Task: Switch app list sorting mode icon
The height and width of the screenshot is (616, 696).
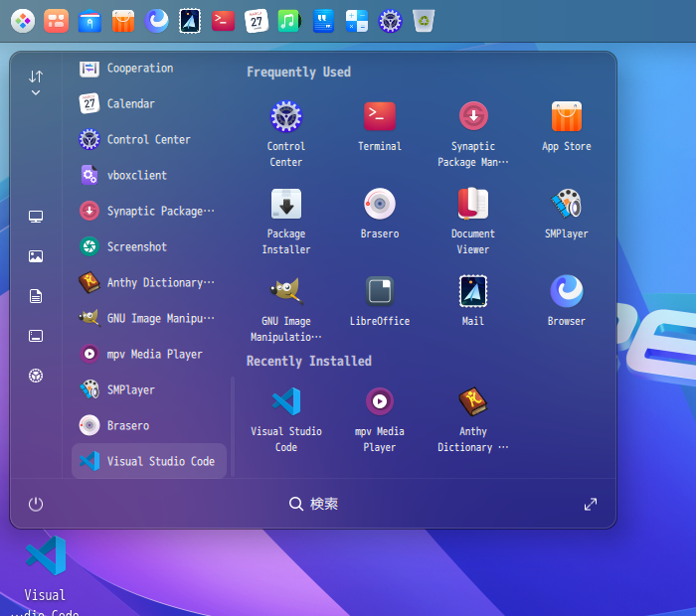Action: coord(36,77)
